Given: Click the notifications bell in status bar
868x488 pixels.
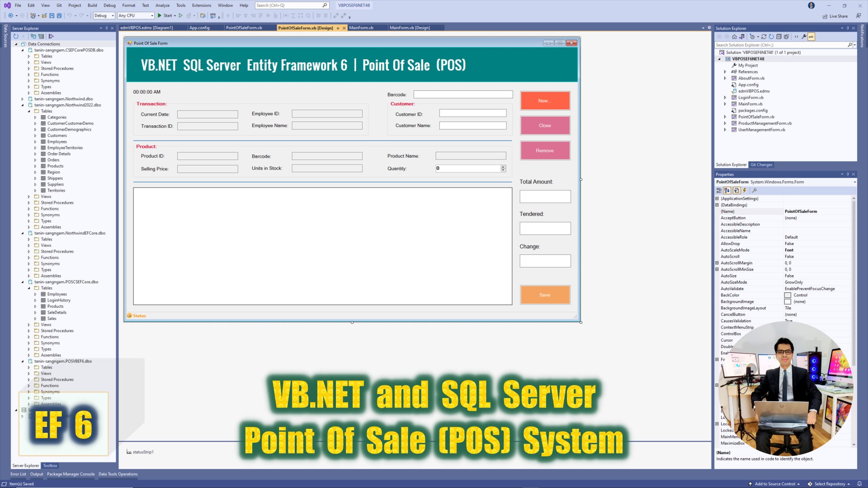Looking at the screenshot, I should [x=859, y=483].
